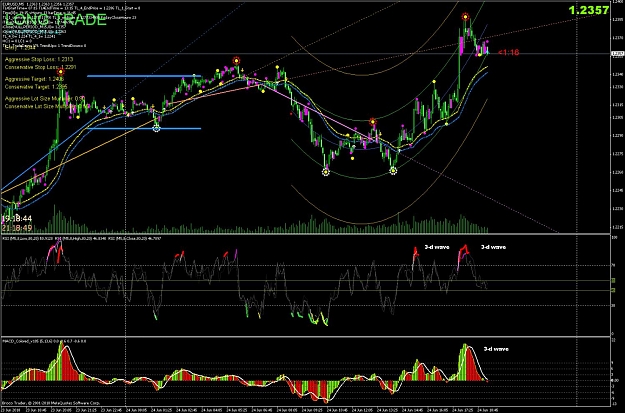625x413 pixels.
Task: Click the large 1.2357 price readout
Action: (589, 10)
